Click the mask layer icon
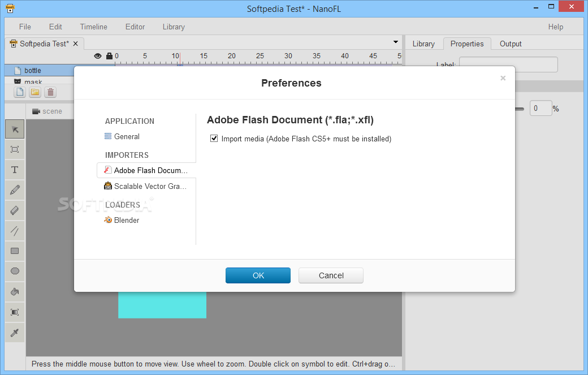The width and height of the screenshot is (588, 375). (18, 81)
